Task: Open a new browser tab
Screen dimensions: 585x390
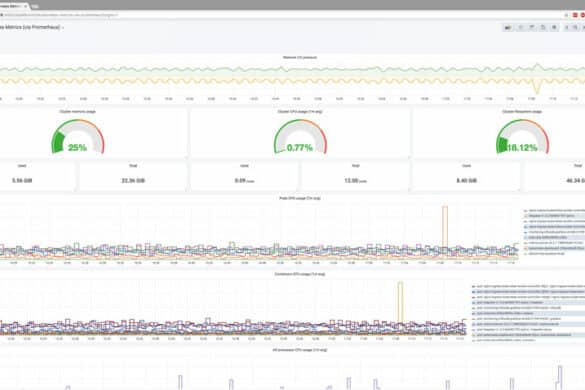Action: pyautogui.click(x=35, y=6)
